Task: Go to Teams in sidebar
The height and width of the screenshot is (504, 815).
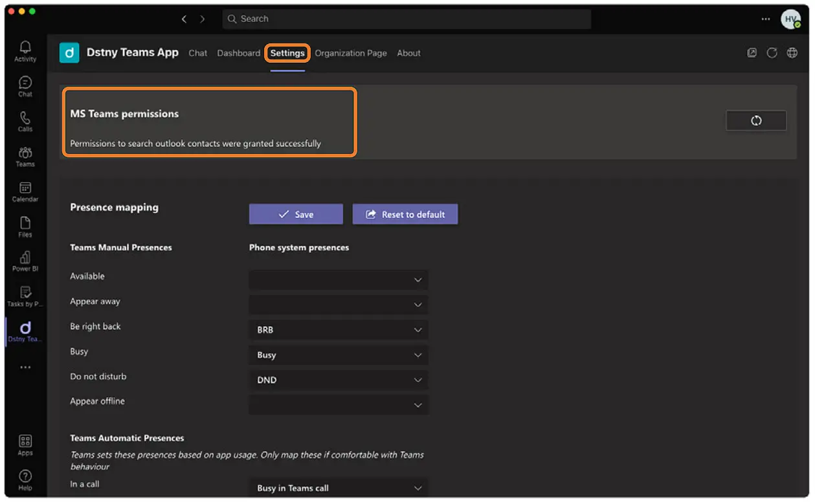Action: pyautogui.click(x=25, y=156)
